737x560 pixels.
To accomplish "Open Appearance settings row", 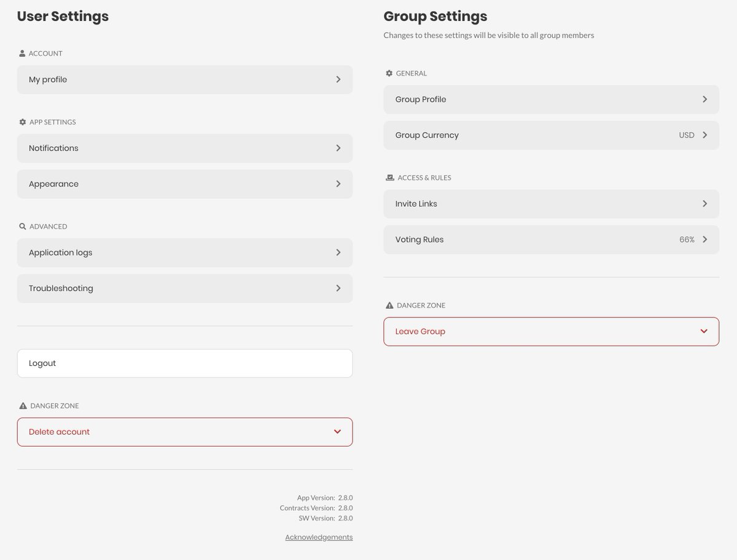I will (185, 184).
